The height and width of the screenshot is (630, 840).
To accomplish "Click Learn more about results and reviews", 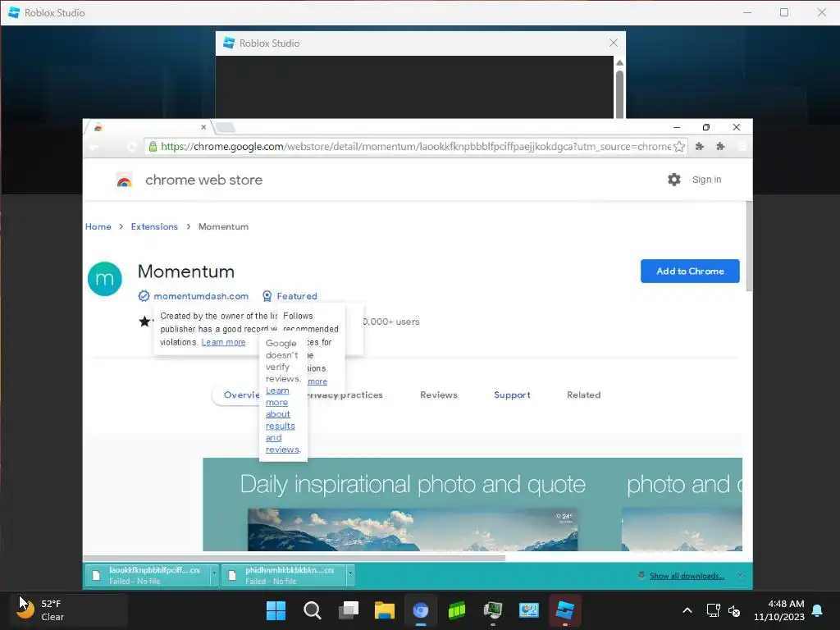I will (282, 420).
